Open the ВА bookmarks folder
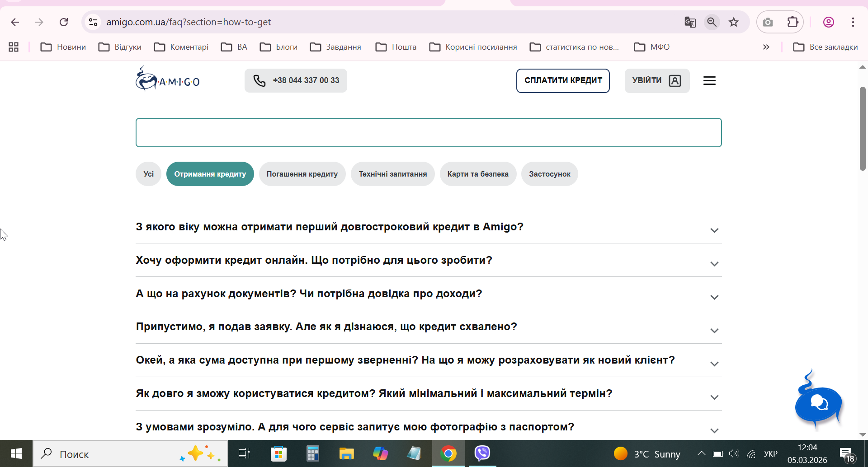This screenshot has width=868, height=467. click(x=234, y=47)
